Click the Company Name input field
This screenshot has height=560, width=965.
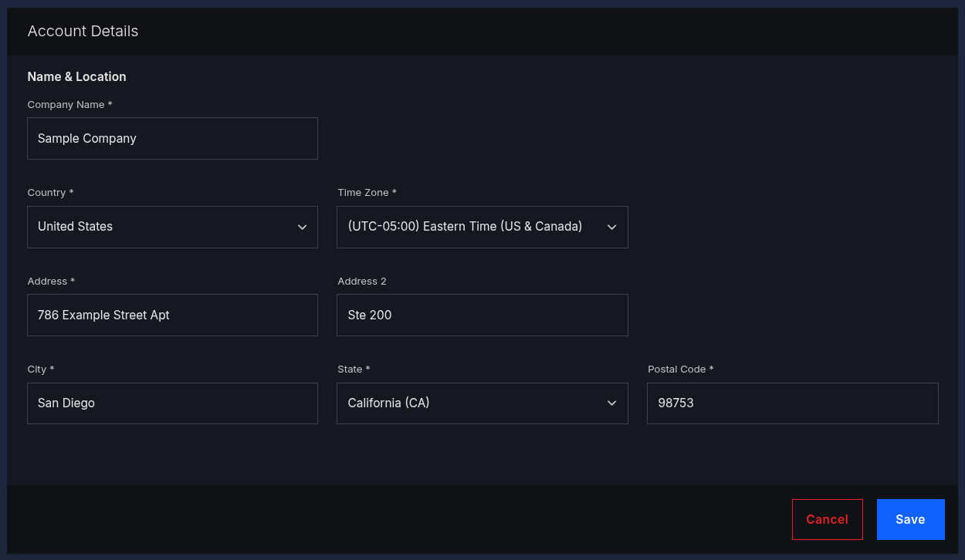click(x=172, y=139)
